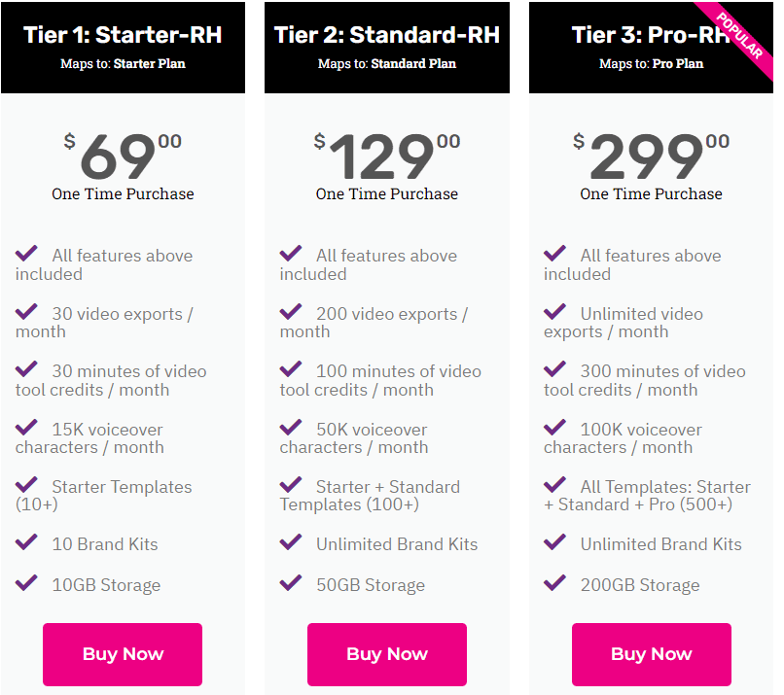Click the Maps to Pro Plan label
Image resolution: width=784 pixels, height=695 pixels.
(x=651, y=63)
